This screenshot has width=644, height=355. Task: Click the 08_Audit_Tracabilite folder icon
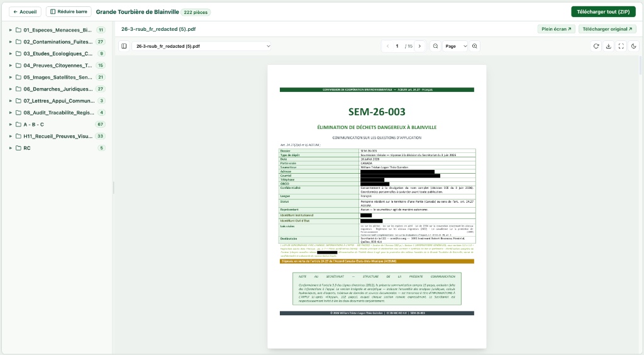(x=18, y=113)
